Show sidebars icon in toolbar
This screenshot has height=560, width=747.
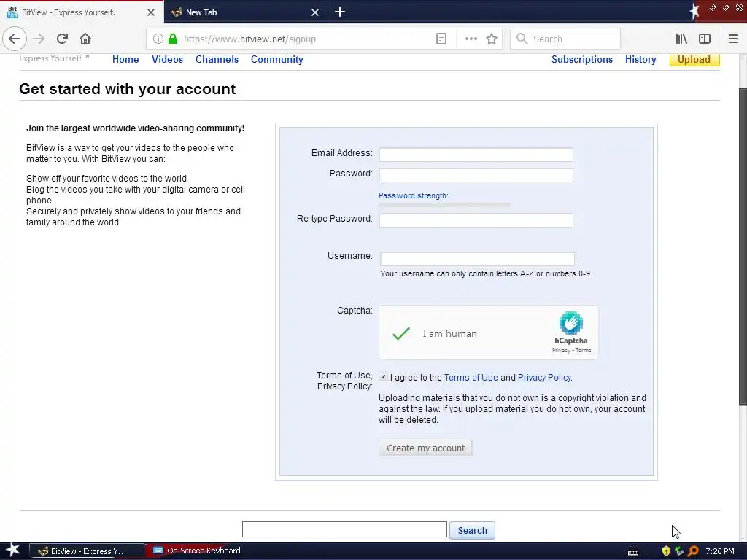pos(705,39)
